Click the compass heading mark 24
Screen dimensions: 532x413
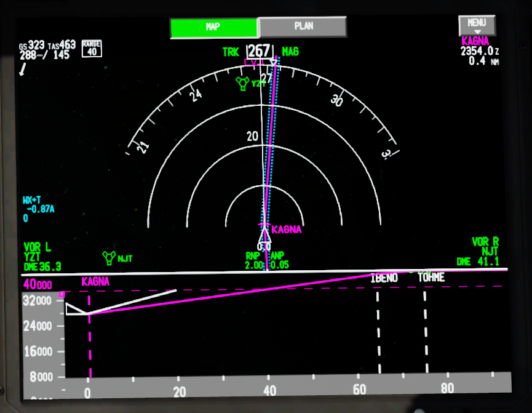point(196,96)
